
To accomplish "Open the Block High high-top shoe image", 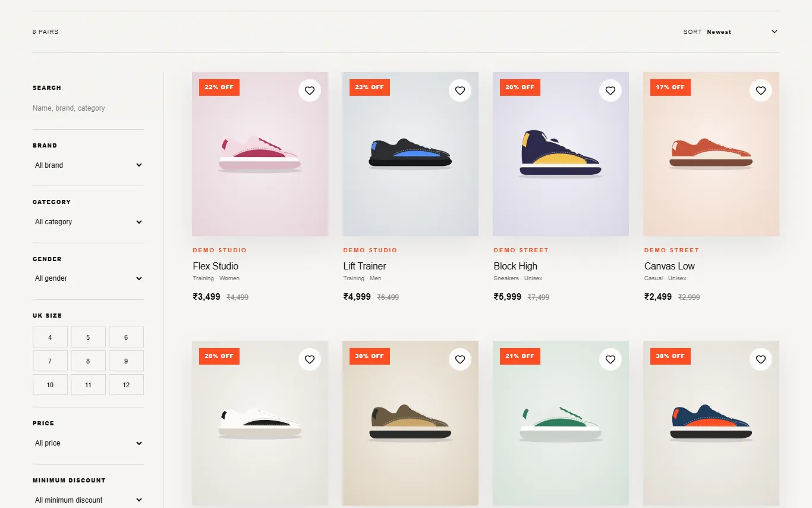I will click(x=561, y=154).
